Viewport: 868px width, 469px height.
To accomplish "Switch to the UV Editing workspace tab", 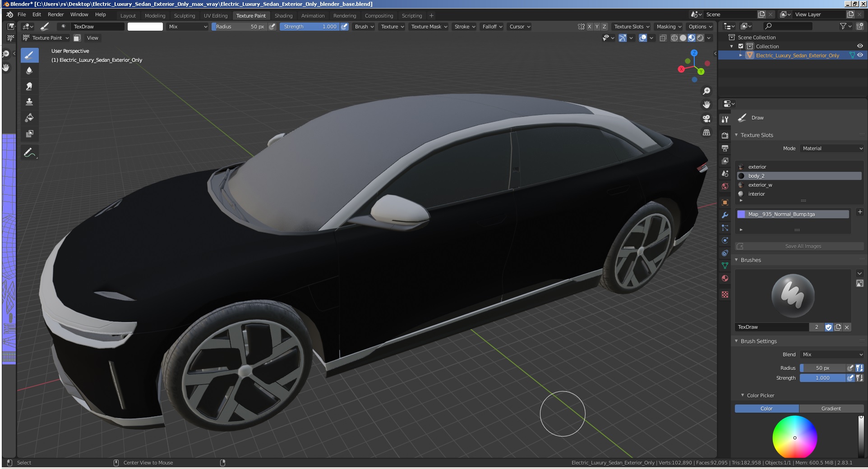I will coord(216,16).
